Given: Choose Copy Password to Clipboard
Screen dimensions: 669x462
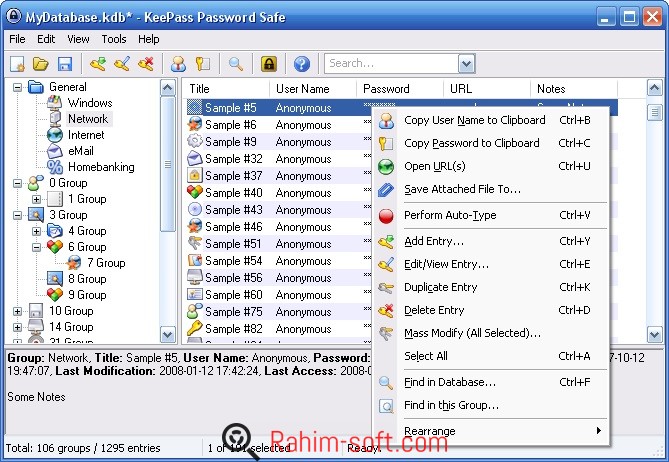Looking at the screenshot, I should coord(490,143).
